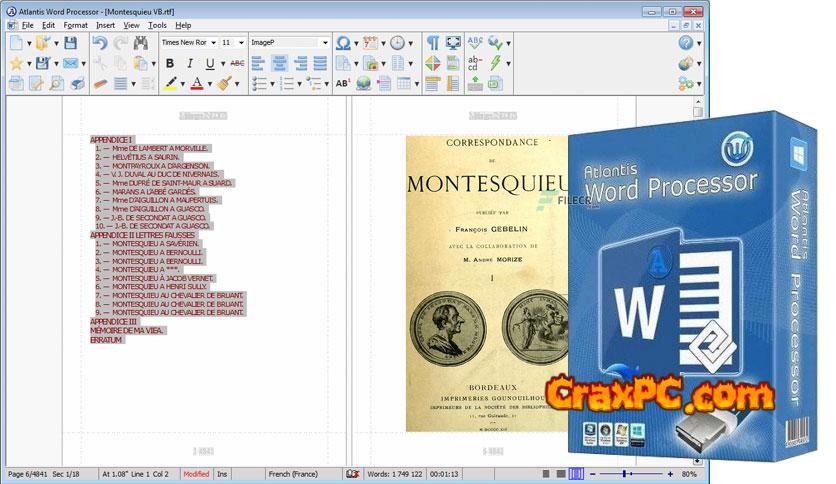Screen dimensions: 836x484
Task: Click the Save floppy disk icon
Action: click(x=71, y=43)
